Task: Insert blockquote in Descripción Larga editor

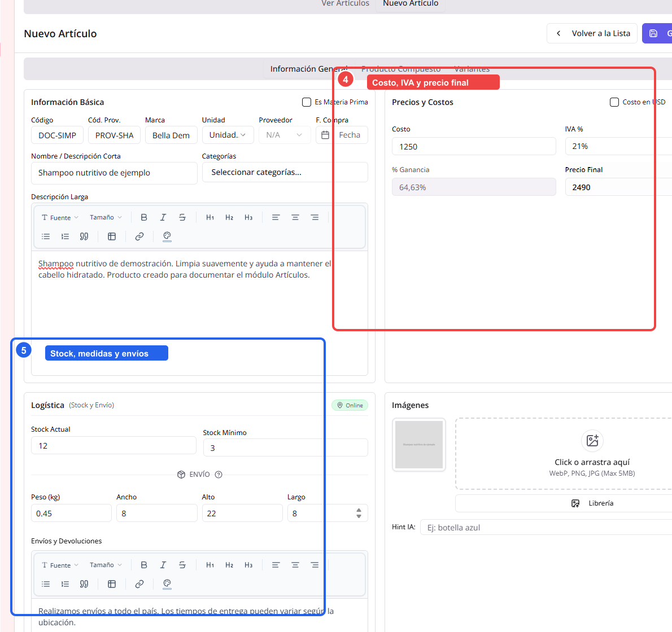Action: coord(84,236)
